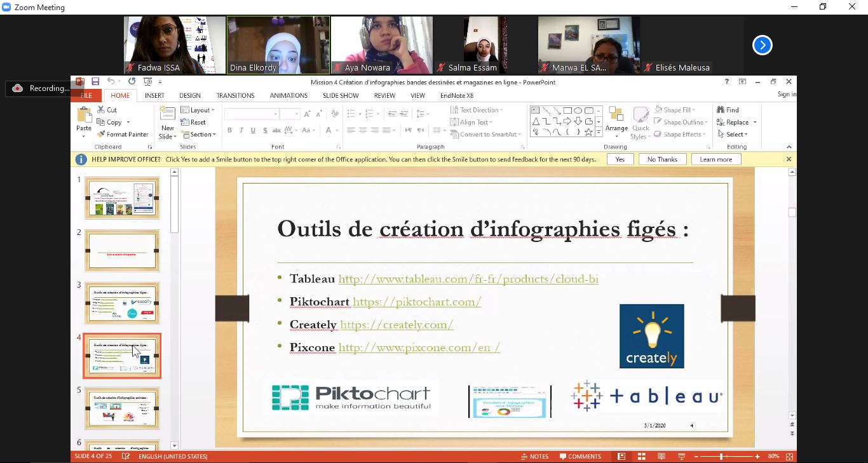Toggle Bold formatting
This screenshot has width=868, height=463.
pos(229,130)
